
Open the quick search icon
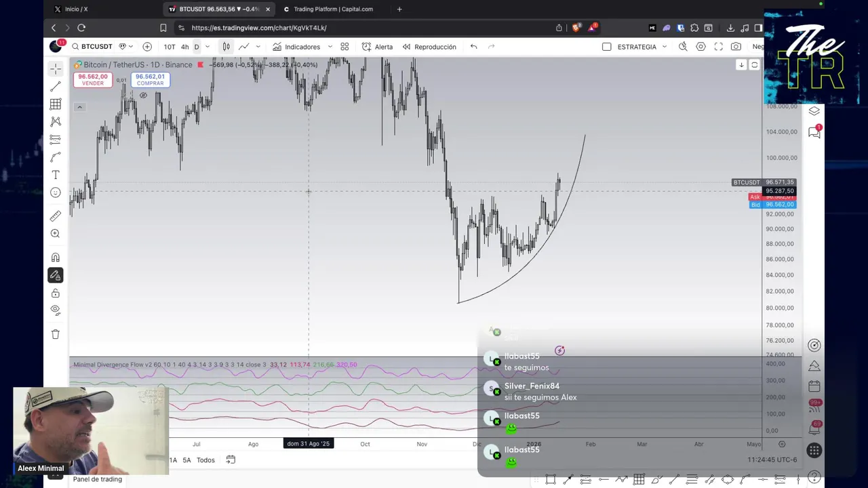point(683,47)
